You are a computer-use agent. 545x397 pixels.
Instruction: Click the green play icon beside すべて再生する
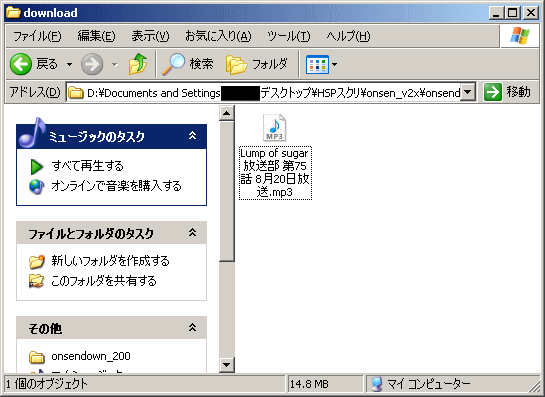point(36,167)
